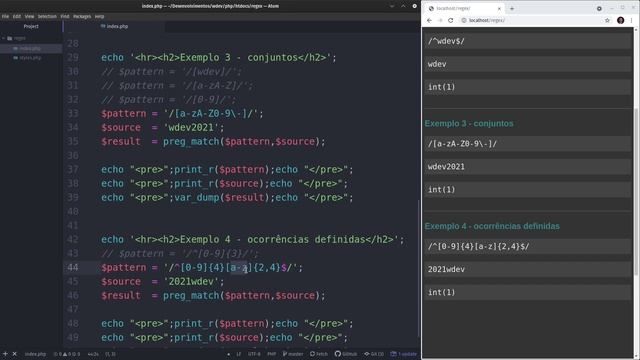Click the site info icon in address bar
This screenshot has height=360, width=640.
pyautogui.click(x=464, y=20)
